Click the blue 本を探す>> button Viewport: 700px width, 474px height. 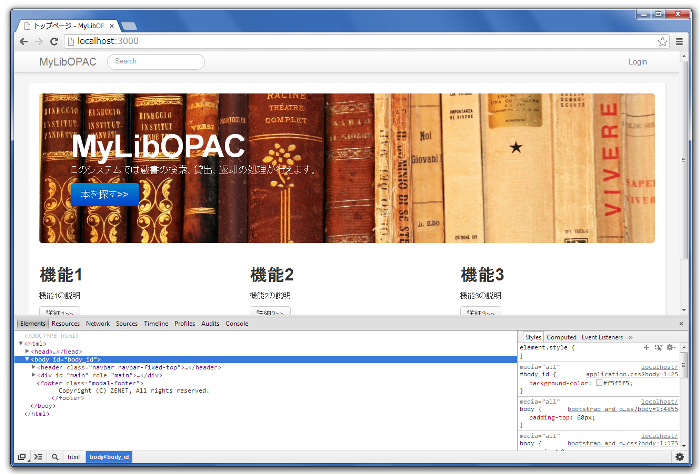[105, 195]
